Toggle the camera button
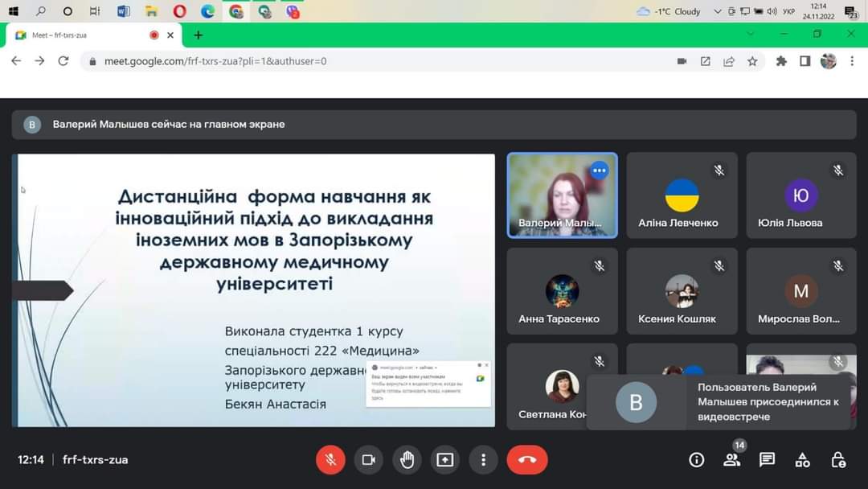 [369, 459]
